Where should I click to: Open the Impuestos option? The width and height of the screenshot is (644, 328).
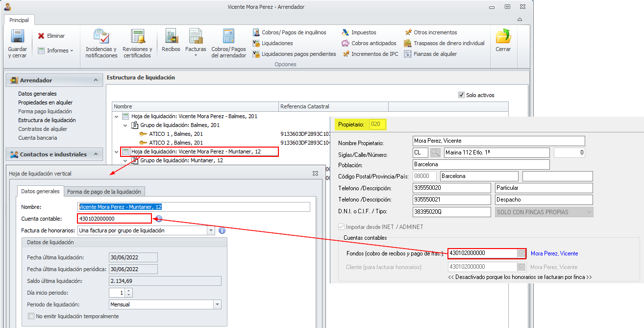[x=359, y=32]
